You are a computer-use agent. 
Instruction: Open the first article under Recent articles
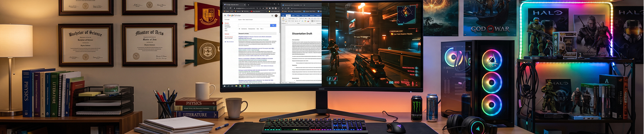[255, 37]
